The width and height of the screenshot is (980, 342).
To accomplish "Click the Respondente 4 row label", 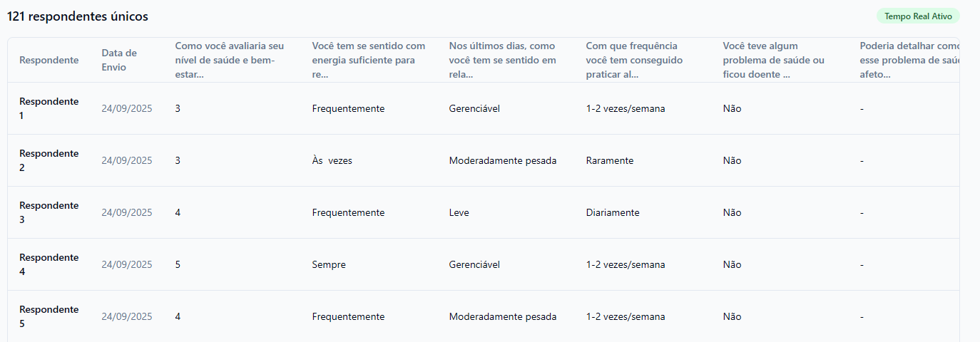I will click(x=49, y=264).
